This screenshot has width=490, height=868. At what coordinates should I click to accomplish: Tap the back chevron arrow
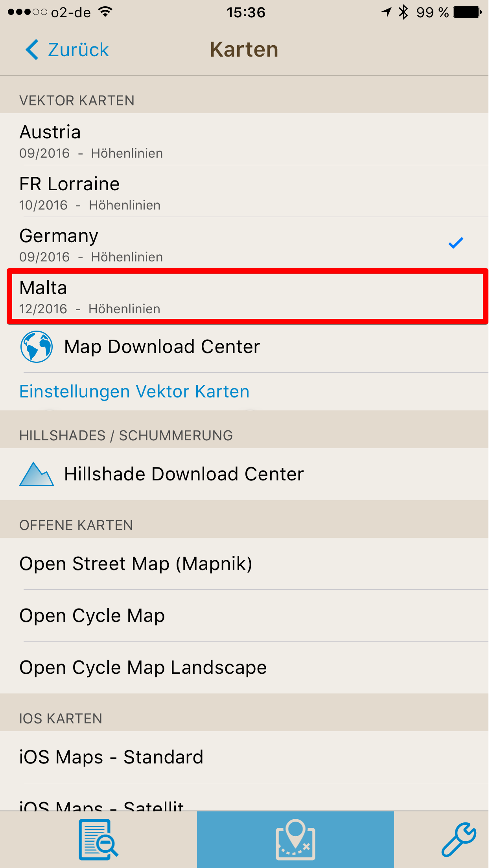pyautogui.click(x=32, y=50)
